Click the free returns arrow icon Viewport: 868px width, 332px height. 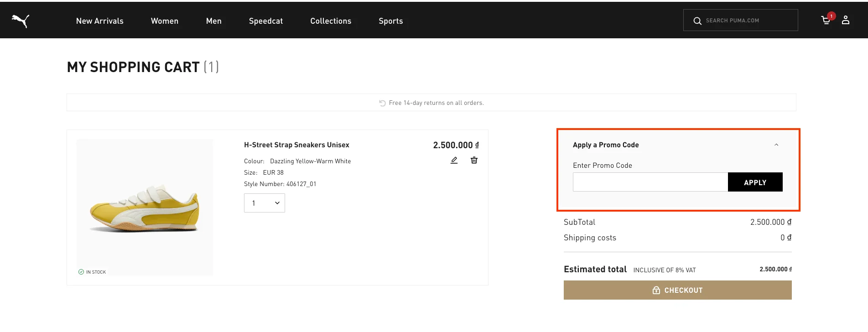coord(382,103)
